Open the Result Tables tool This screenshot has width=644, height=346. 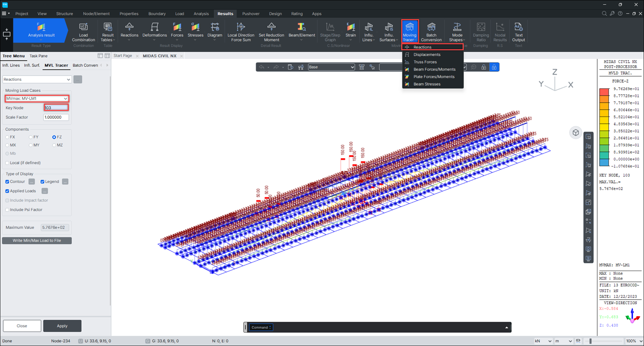[x=108, y=32]
